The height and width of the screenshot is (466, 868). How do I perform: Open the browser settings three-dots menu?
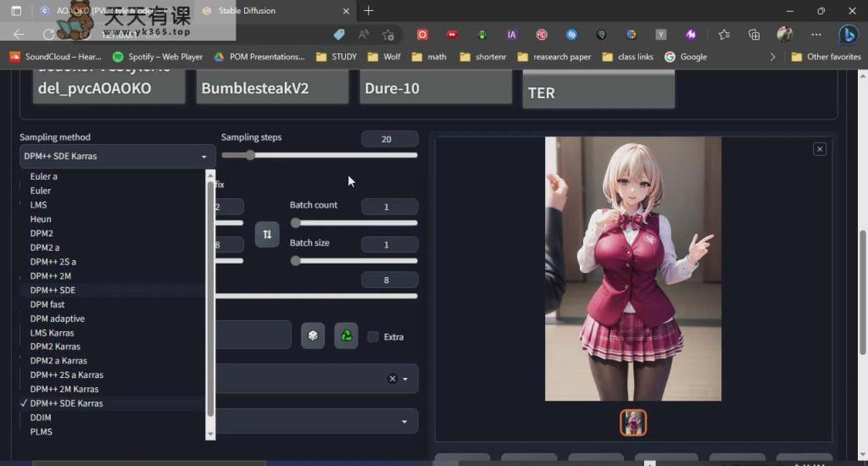pos(816,34)
